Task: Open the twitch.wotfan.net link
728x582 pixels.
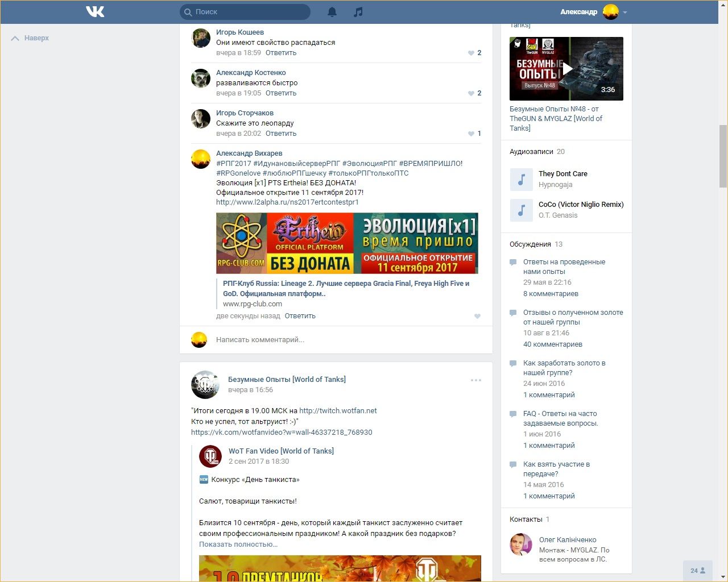Action: coord(338,411)
